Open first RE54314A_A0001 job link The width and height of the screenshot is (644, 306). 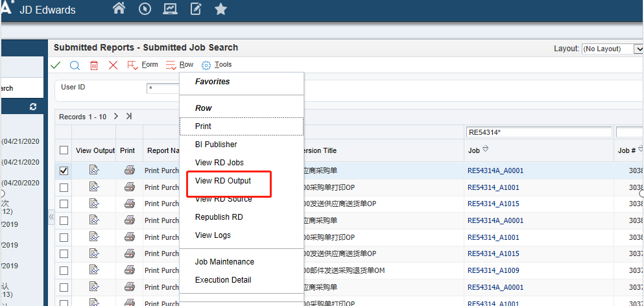pyautogui.click(x=495, y=171)
